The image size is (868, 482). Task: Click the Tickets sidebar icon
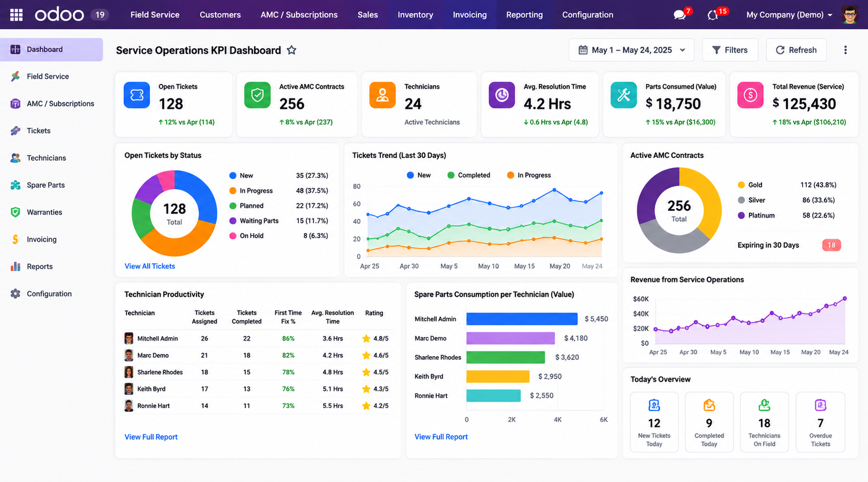pyautogui.click(x=15, y=131)
